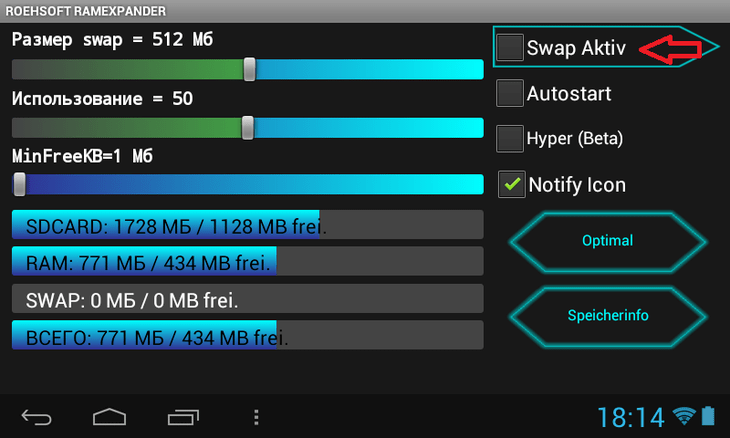Image resolution: width=730 pixels, height=438 pixels.
Task: Tap the RAM usage bar
Action: [247, 262]
